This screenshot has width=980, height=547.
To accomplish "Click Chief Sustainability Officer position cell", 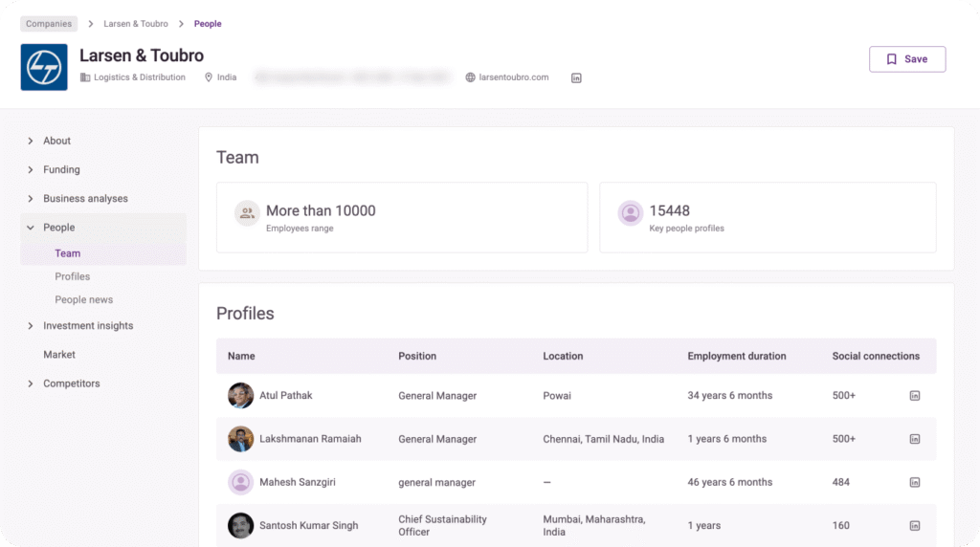I will [442, 526].
